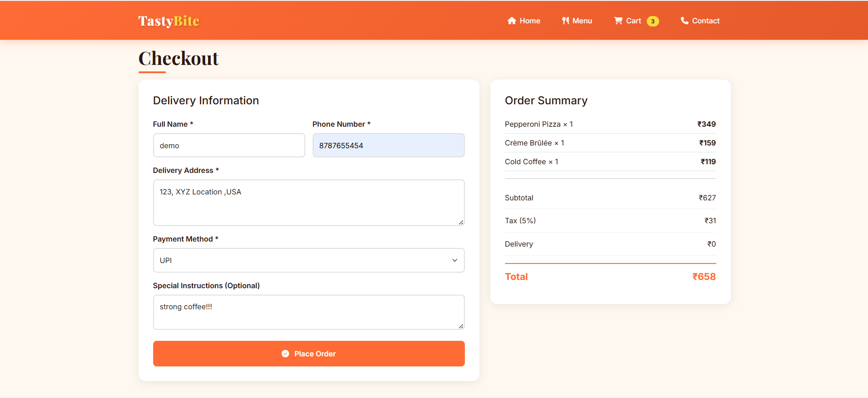Click the Delivery fee label in summary
This screenshot has height=398, width=868.
tap(519, 244)
